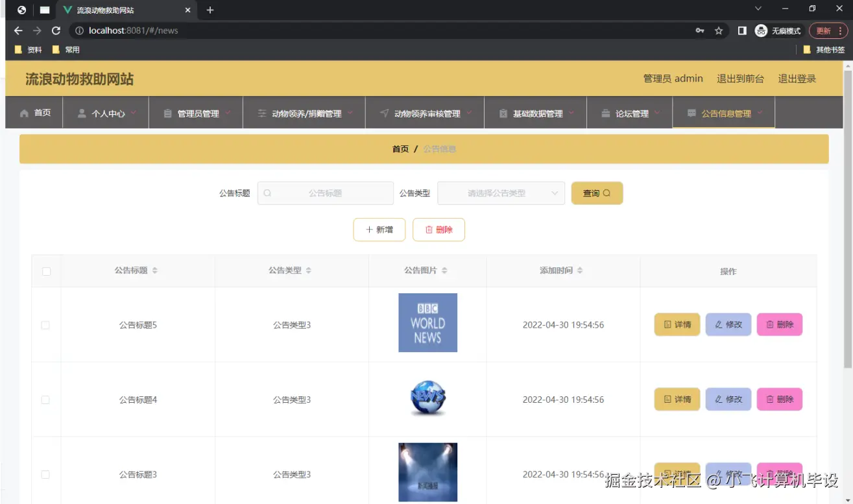Check the row checkbox for 公告标题5
The height and width of the screenshot is (504, 853).
point(45,325)
